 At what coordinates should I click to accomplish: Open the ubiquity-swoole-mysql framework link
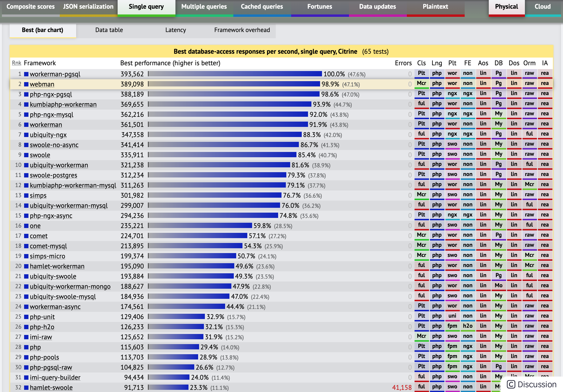tap(63, 297)
